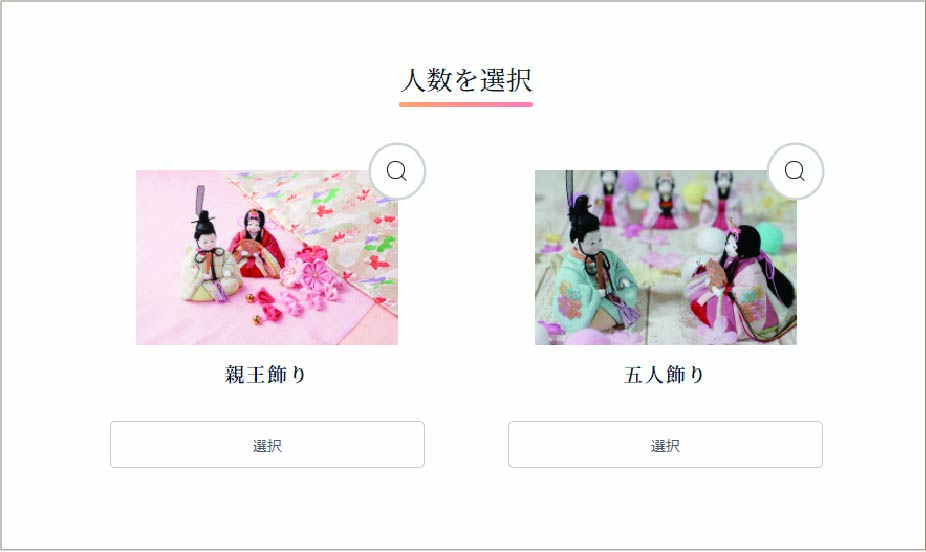926x552 pixels.
Task: Select the 親王飾り option using its 選択 button
Action: point(267,445)
